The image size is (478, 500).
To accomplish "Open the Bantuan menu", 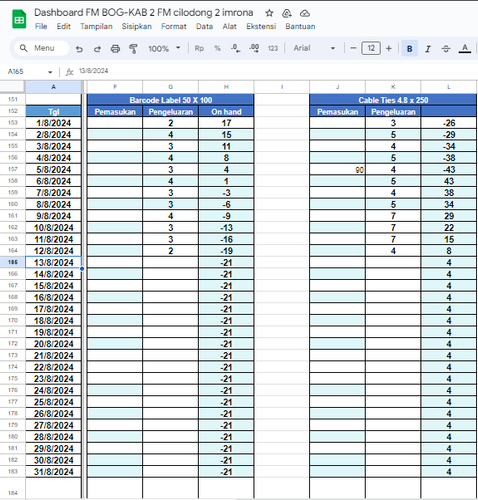I will click(300, 26).
